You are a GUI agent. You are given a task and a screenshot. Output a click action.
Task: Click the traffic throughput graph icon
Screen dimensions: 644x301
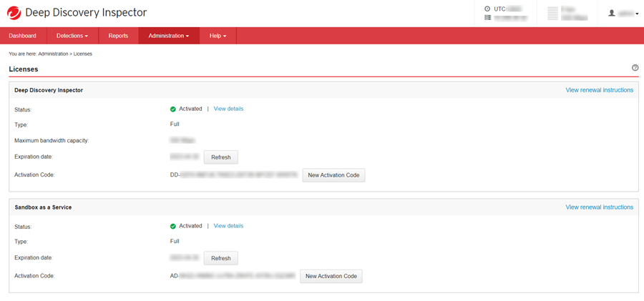[552, 13]
